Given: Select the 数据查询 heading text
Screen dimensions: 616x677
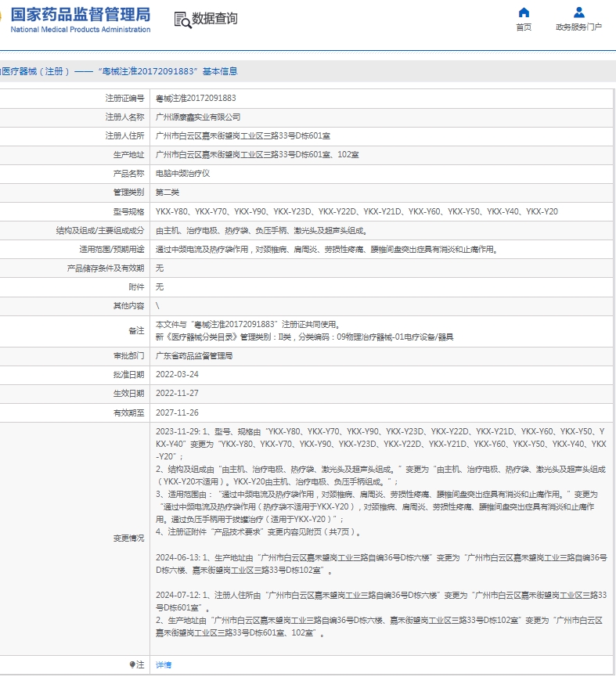Looking at the screenshot, I should click(x=214, y=20).
